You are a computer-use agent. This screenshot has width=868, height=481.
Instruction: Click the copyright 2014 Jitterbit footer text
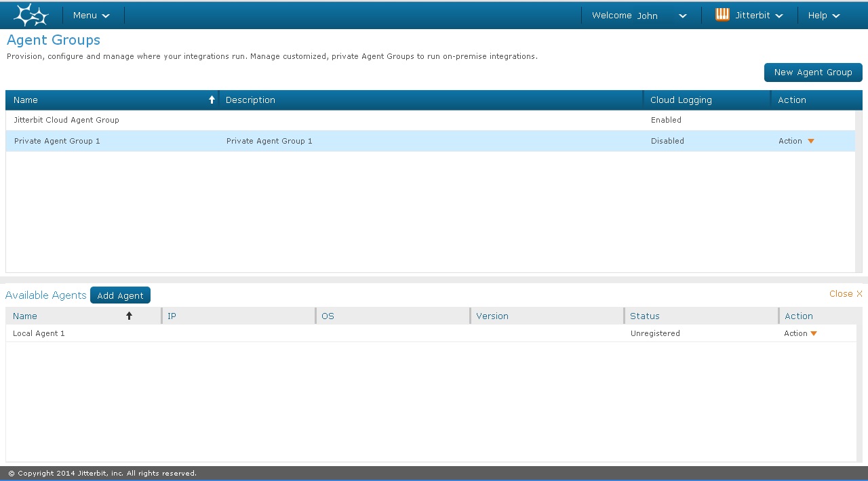pyautogui.click(x=102, y=473)
